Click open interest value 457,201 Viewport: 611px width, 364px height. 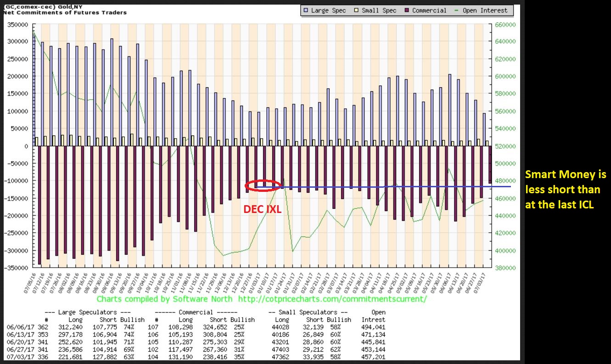coord(372,356)
